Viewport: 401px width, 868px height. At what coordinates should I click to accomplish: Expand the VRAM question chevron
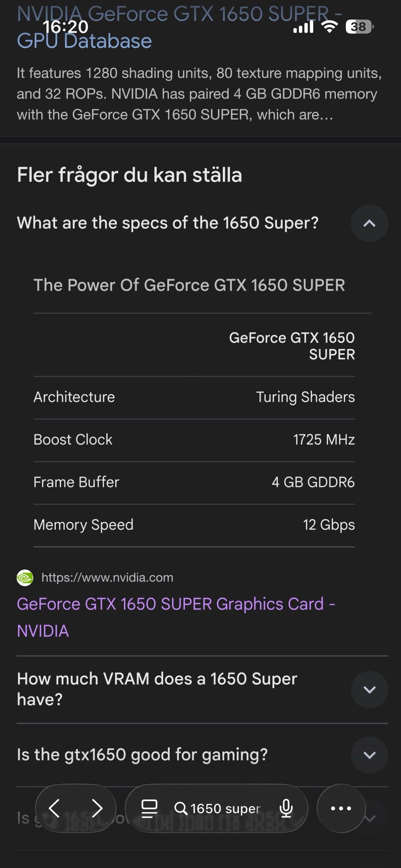pyautogui.click(x=369, y=690)
